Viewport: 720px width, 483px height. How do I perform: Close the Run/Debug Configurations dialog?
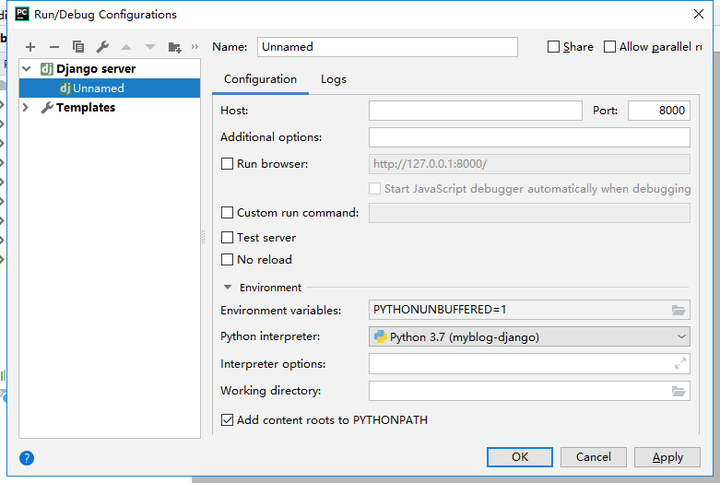tap(698, 14)
